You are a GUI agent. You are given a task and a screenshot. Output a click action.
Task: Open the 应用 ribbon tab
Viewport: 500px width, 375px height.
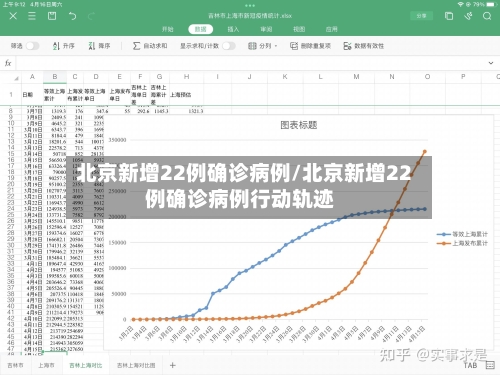(332, 29)
